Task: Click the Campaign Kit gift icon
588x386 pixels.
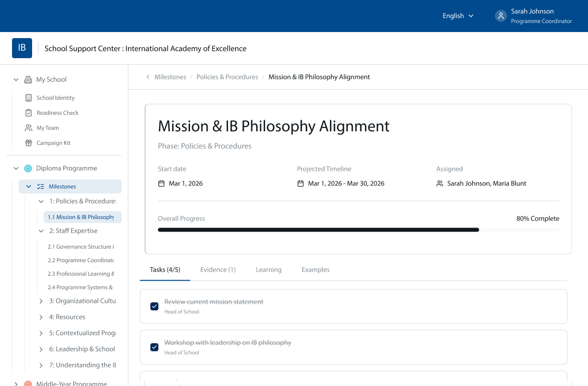Action: click(29, 143)
